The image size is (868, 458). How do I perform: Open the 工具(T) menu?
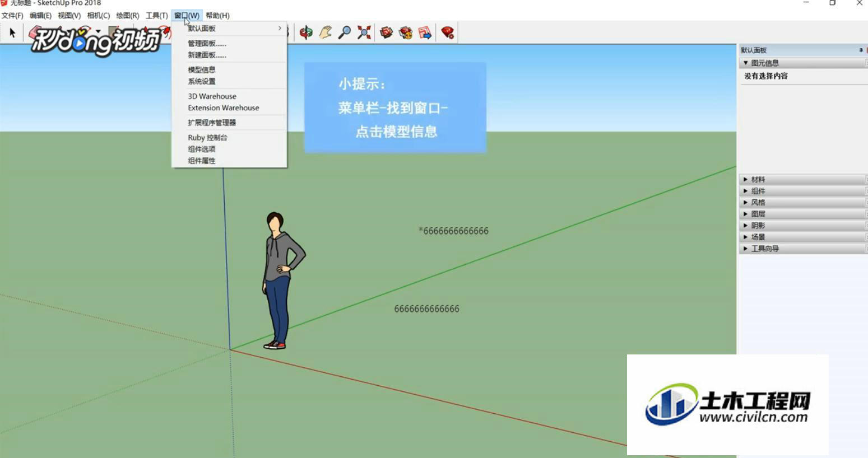coord(156,16)
